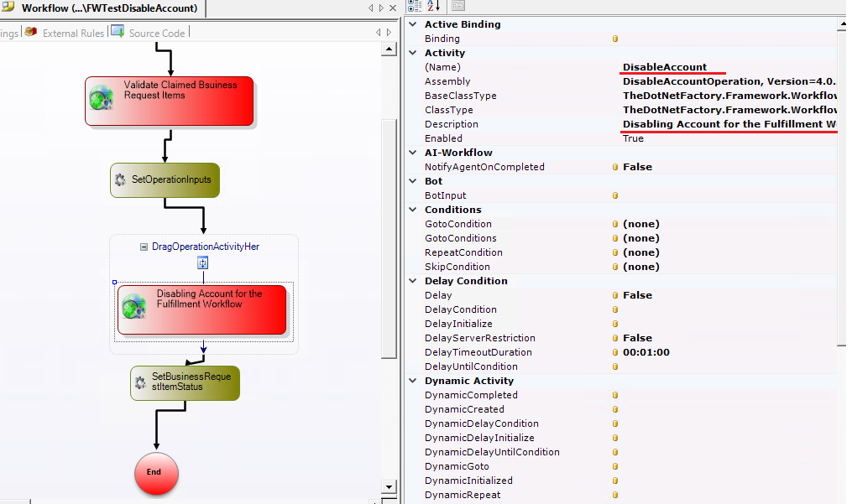
Task: Select the Workflow FWTestDisableAccount document tab
Action: pos(102,8)
